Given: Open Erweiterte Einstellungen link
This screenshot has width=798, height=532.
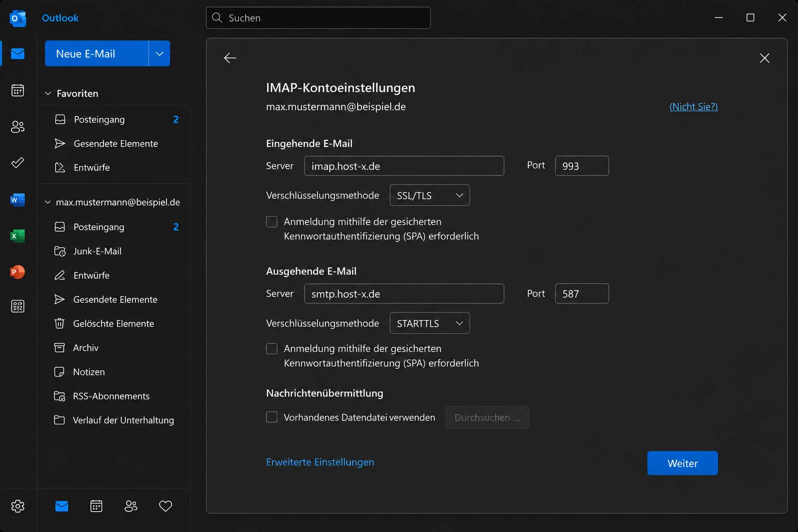Looking at the screenshot, I should pyautogui.click(x=320, y=462).
